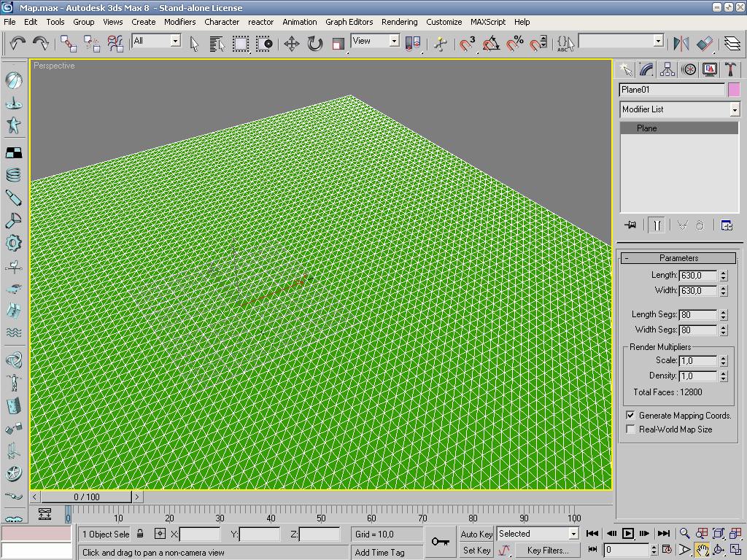747x560 pixels.
Task: Collapse the Parameters rollout
Action: (678, 258)
